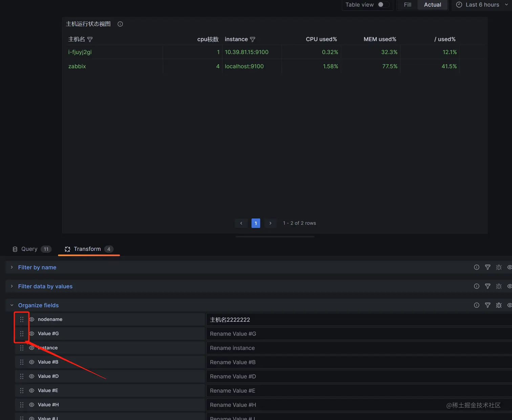Disable the Filter data by values transformation

[509, 286]
